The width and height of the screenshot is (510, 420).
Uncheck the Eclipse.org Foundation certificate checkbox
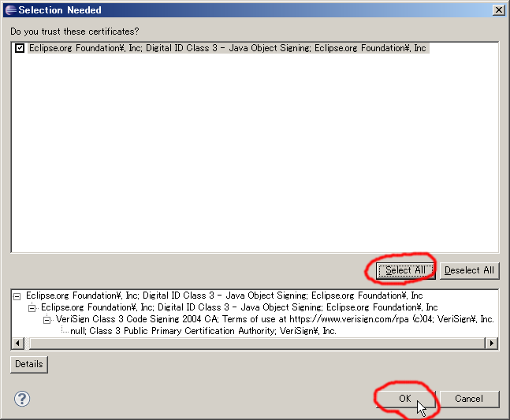coord(20,48)
